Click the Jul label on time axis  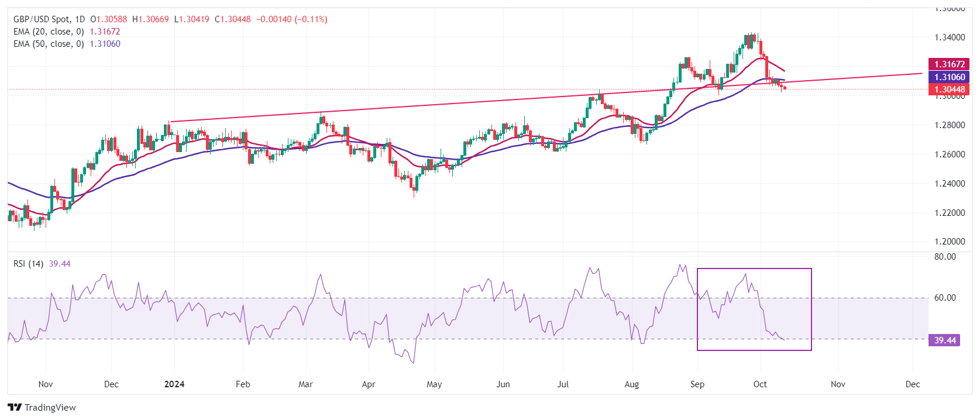click(563, 384)
